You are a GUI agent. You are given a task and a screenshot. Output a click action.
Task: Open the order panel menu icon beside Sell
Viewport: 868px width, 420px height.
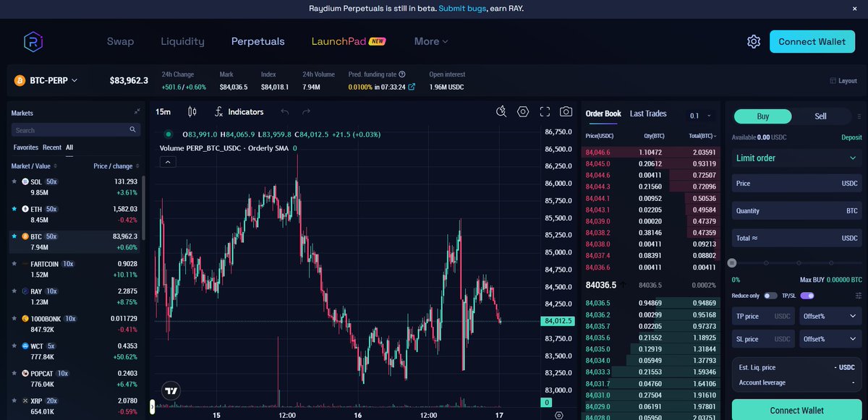pos(859,116)
